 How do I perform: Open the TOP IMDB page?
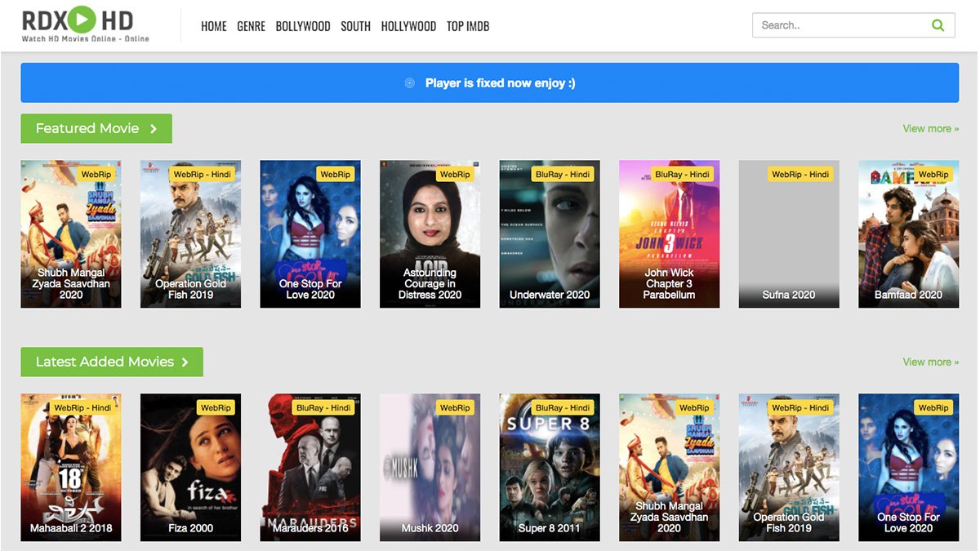coord(468,26)
